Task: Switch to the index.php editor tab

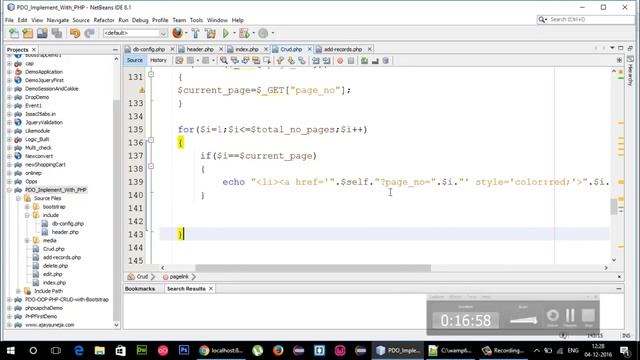Action: (x=247, y=49)
